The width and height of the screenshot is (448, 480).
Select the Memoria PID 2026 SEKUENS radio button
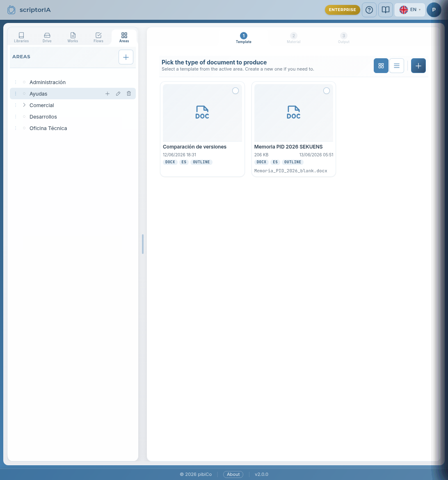(x=327, y=91)
